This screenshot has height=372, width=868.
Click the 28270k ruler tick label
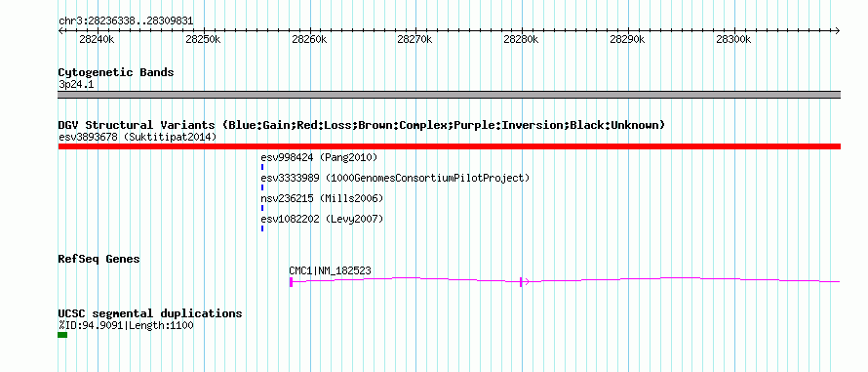(x=414, y=39)
